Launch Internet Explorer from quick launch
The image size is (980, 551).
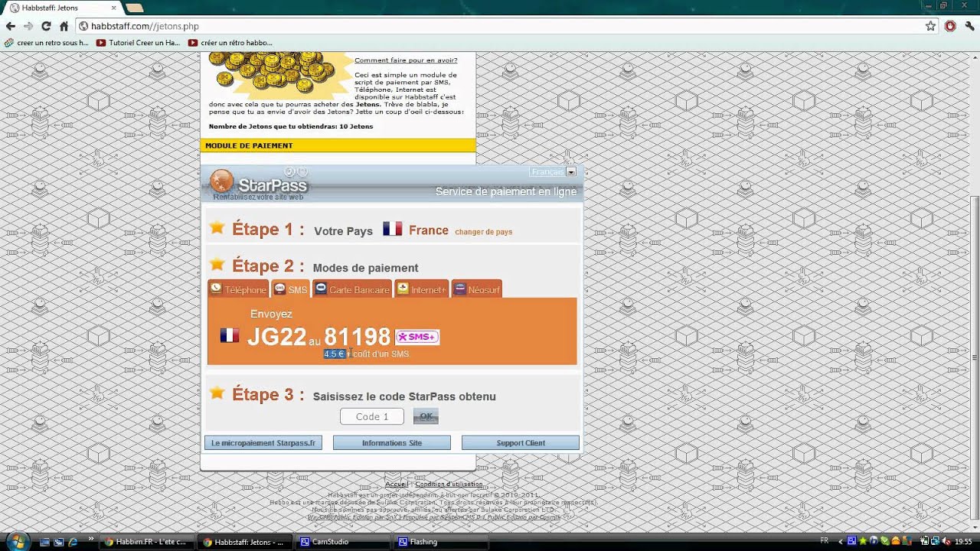tap(73, 542)
